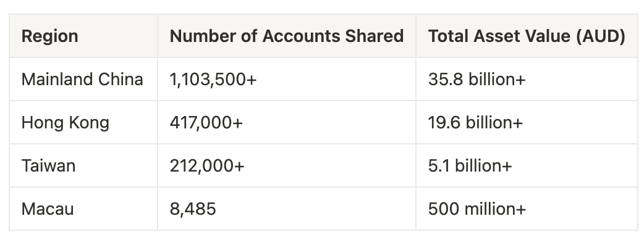Click the 500 million+ value cell

[527, 209]
